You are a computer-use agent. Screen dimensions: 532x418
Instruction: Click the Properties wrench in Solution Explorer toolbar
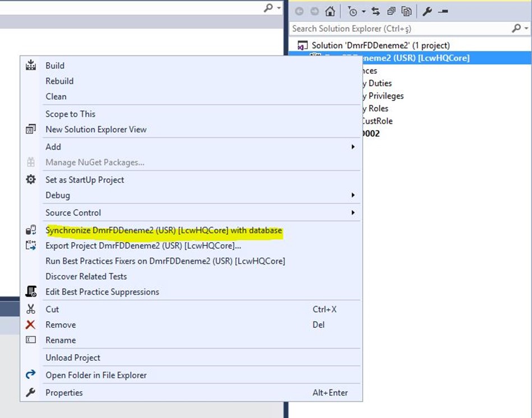427,11
